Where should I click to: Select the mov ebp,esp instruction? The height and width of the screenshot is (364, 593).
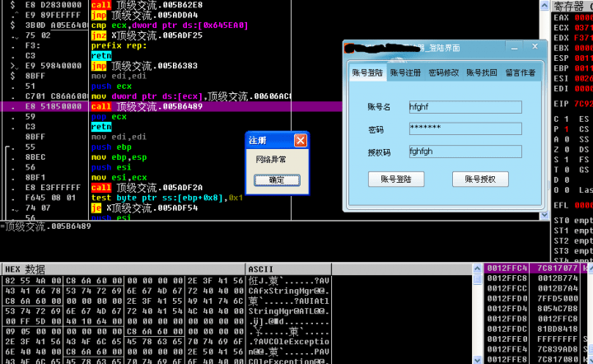(119, 157)
